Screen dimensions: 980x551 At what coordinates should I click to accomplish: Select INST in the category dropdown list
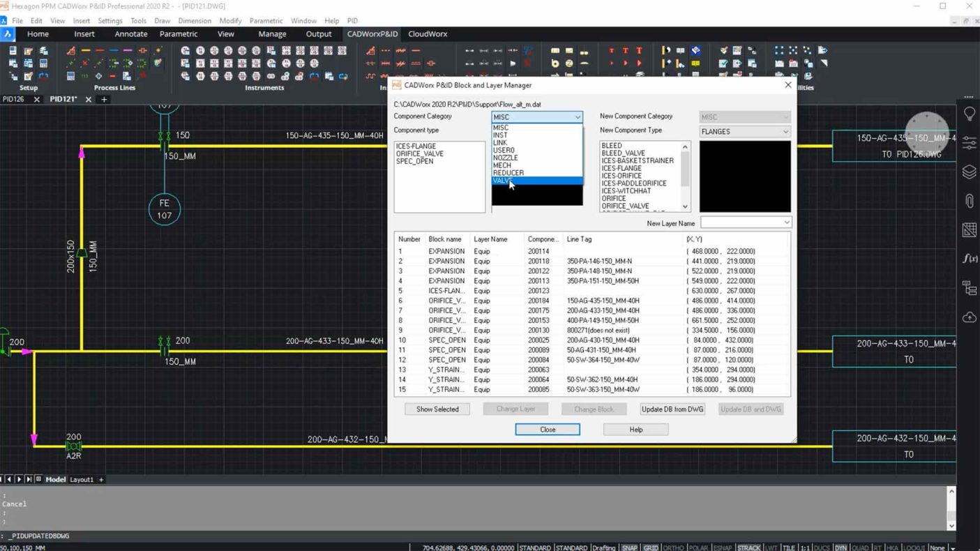click(536, 135)
